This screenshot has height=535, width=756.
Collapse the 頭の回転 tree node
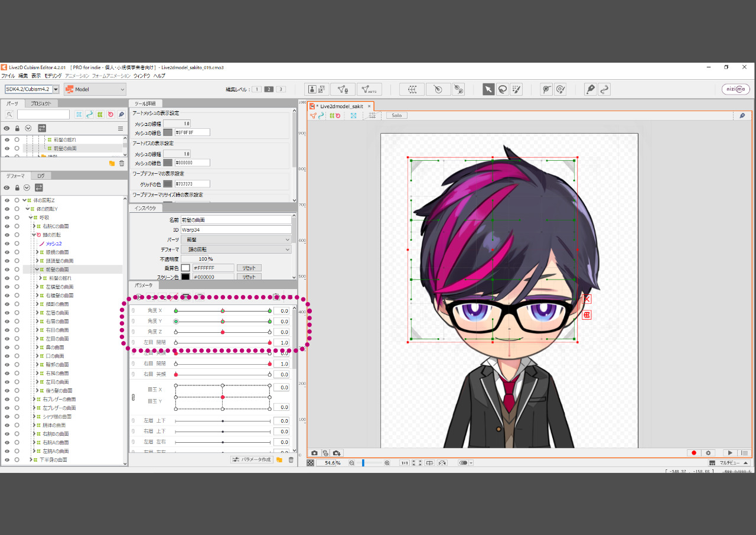point(34,235)
